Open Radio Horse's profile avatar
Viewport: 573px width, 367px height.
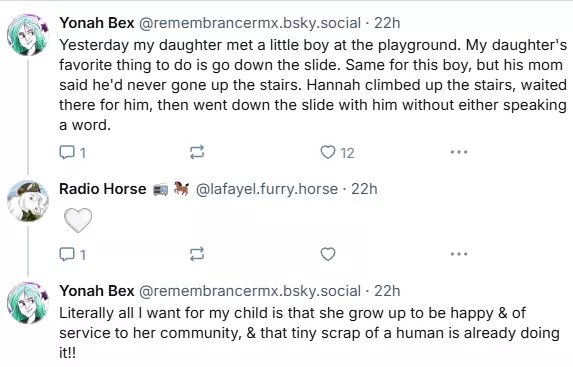click(28, 201)
